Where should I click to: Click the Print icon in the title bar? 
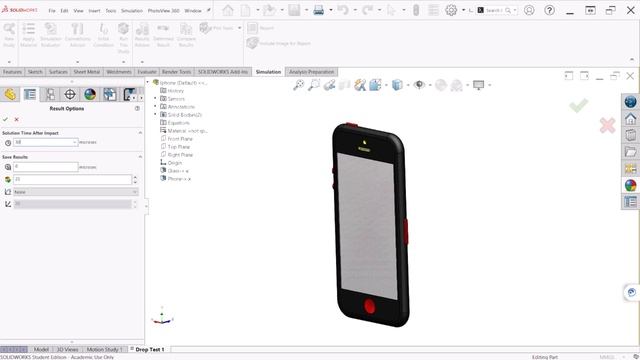[318, 10]
